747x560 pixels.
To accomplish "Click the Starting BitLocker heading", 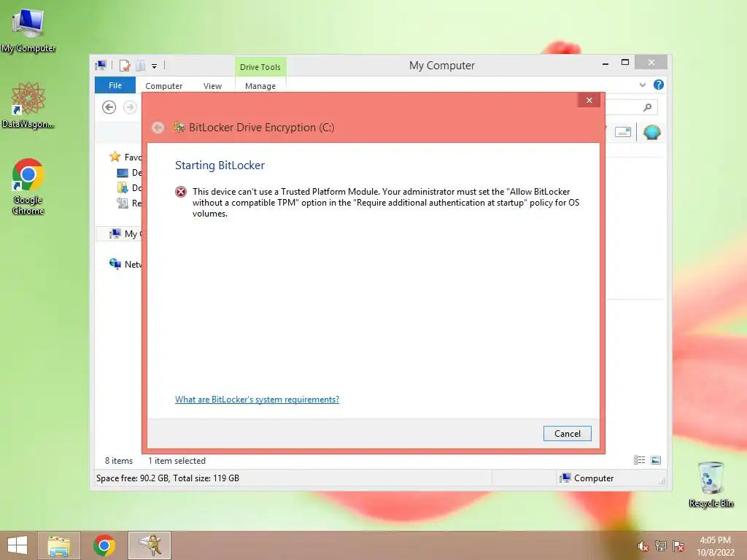I will pos(220,166).
